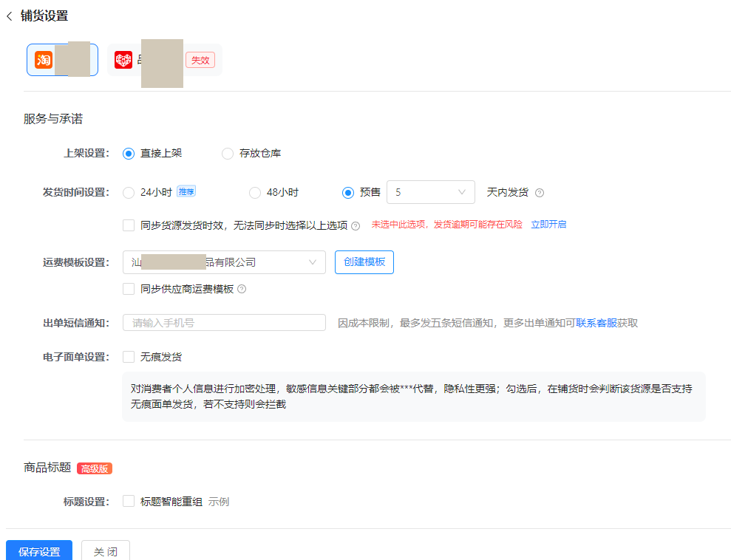Enable 同步货源发货时效 checkbox
Viewport: 731px width, 560px height.
pyautogui.click(x=129, y=225)
